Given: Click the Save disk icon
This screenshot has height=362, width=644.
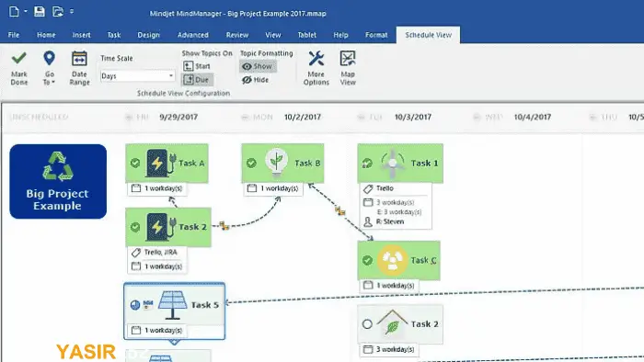Looking at the screenshot, I should (x=40, y=11).
